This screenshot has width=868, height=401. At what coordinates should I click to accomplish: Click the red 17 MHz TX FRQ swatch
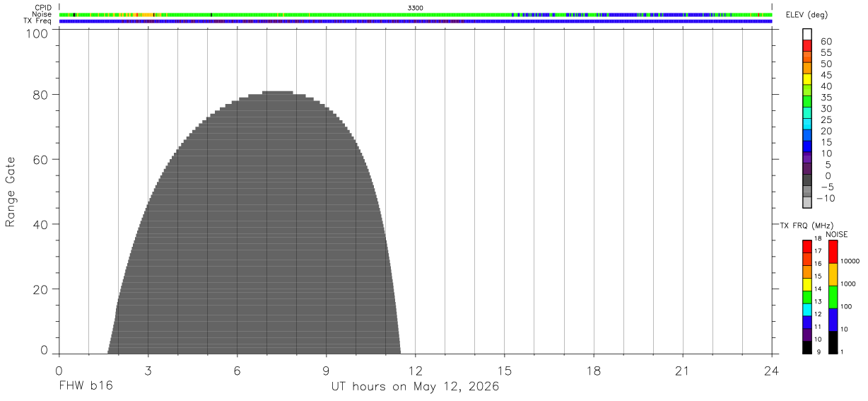click(807, 247)
